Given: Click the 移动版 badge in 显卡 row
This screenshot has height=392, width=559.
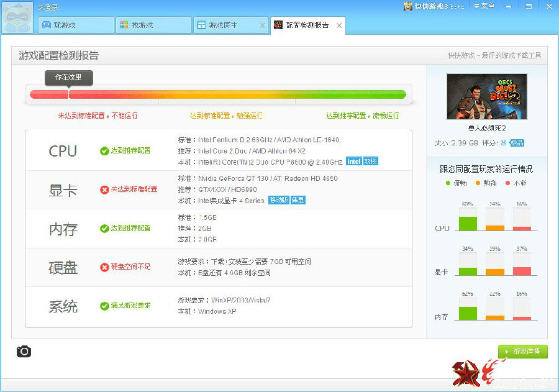Looking at the screenshot, I should tap(278, 200).
